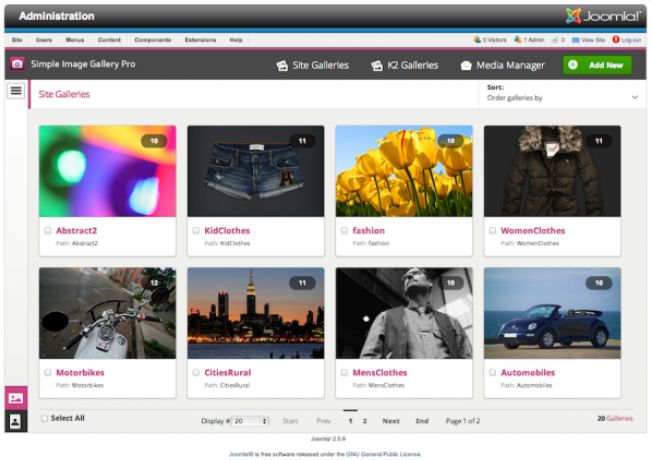Click the blue car Automobiles thumbnail
The width and height of the screenshot is (651, 460).
552,313
